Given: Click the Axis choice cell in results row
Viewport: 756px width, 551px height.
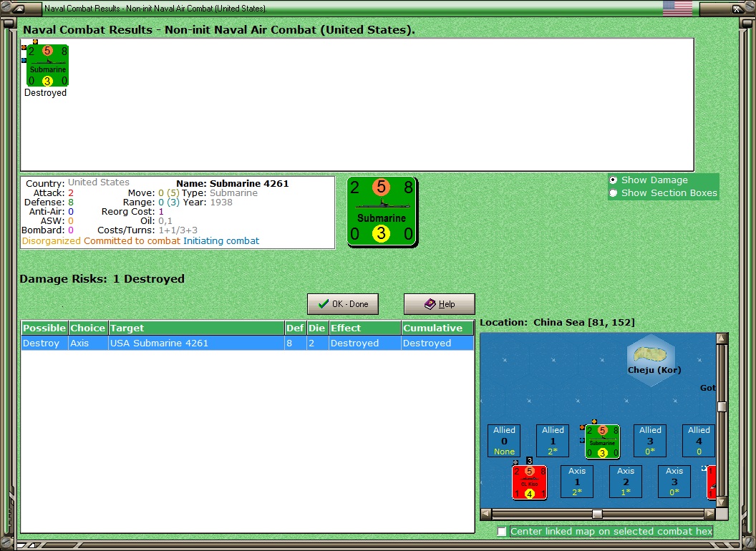Looking at the screenshot, I should pos(88,343).
